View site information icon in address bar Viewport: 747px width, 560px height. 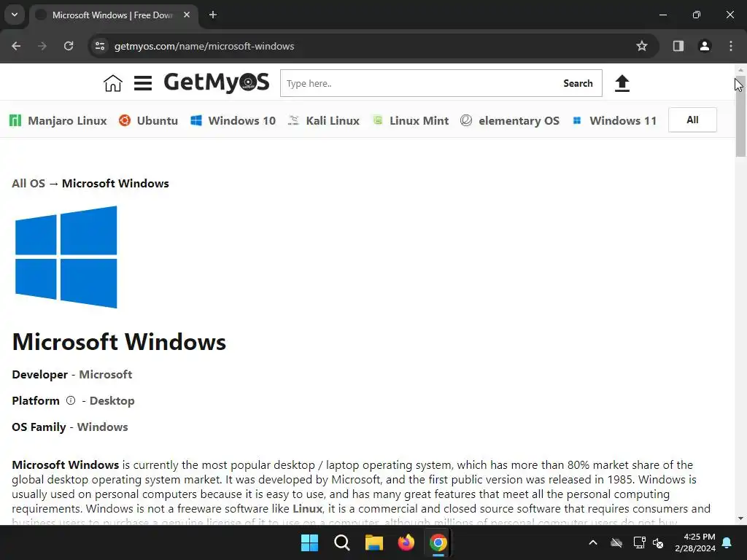coord(99,46)
